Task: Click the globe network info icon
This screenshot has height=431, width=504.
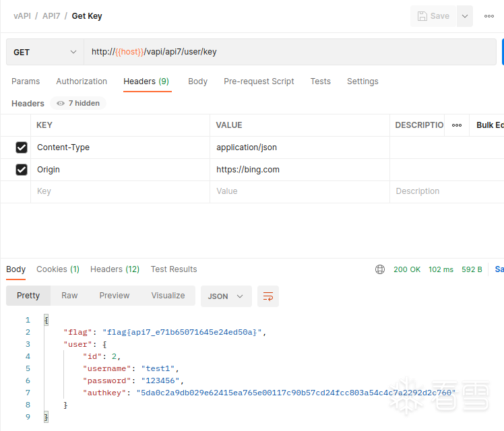Action: [x=380, y=269]
